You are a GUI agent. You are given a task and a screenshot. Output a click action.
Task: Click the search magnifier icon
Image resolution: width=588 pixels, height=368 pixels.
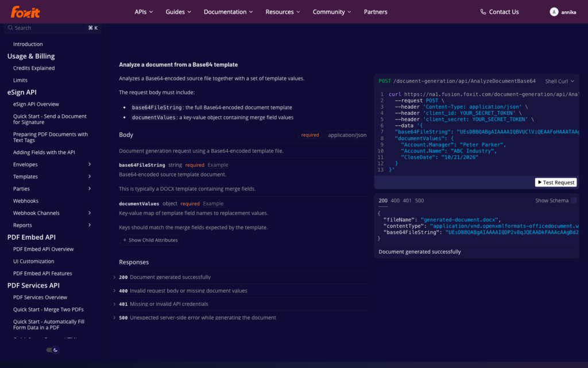[x=10, y=28]
